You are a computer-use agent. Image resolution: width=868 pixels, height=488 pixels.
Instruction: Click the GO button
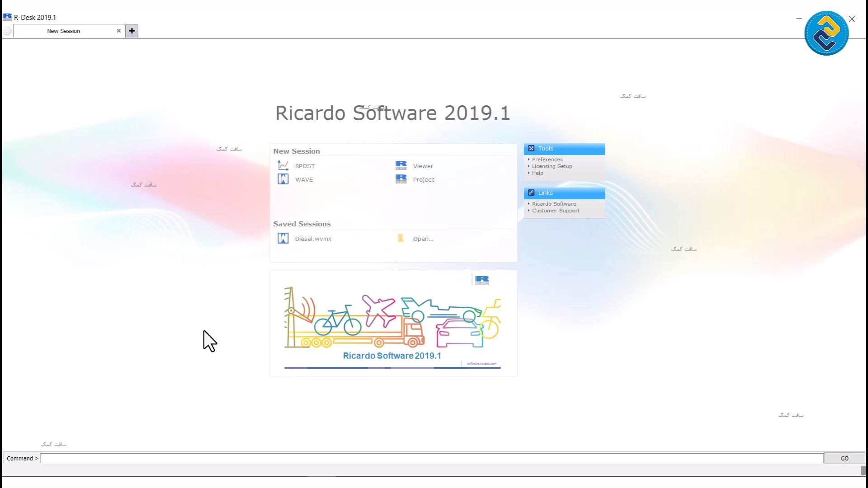844,458
